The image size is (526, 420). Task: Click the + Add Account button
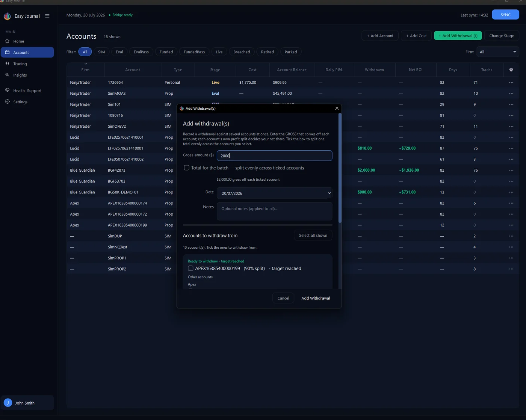pos(380,36)
